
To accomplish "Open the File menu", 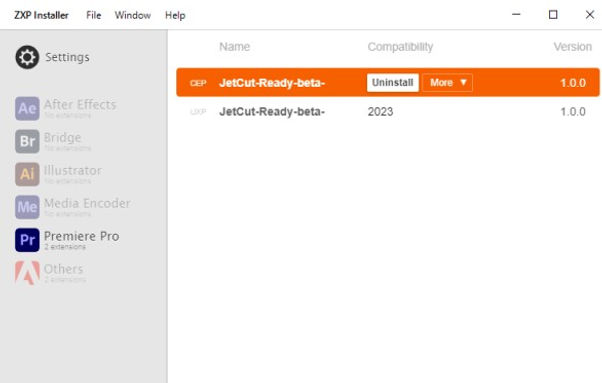I will pyautogui.click(x=93, y=15).
